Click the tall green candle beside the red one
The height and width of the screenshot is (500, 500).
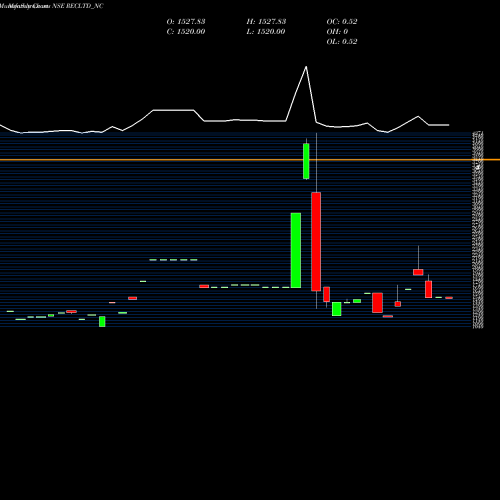pos(296,250)
